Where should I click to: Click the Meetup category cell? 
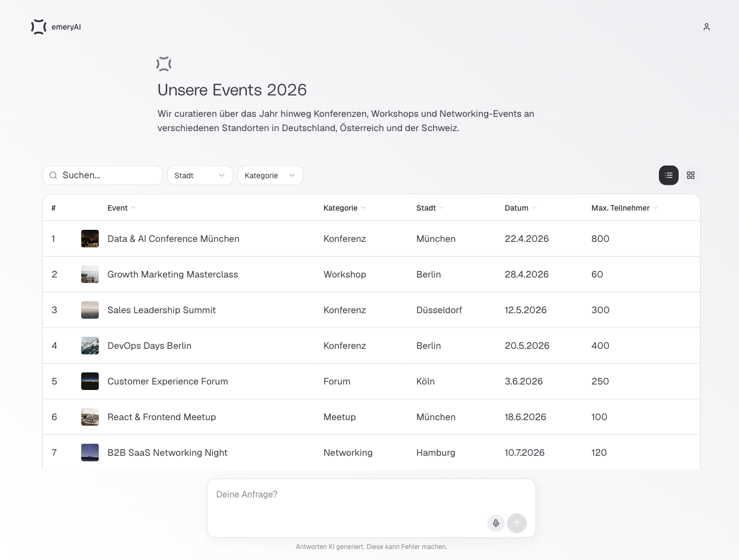click(x=340, y=417)
